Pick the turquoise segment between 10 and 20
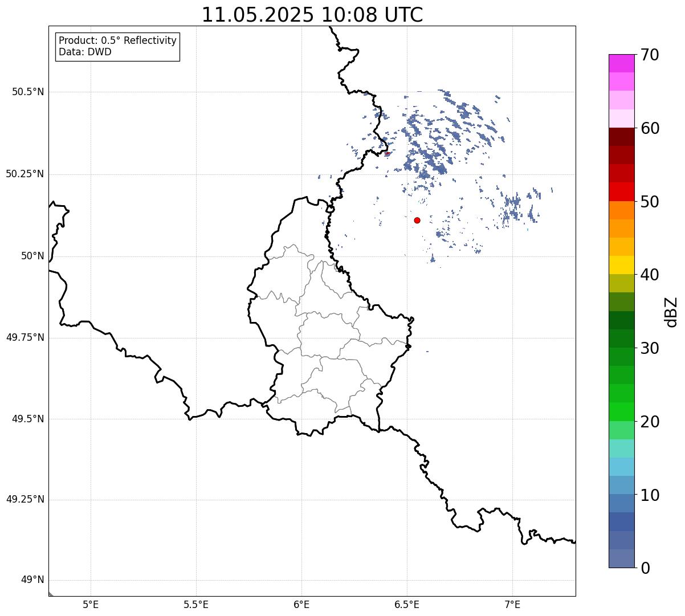Image resolution: width=685 pixels, height=616 pixels. (621, 448)
